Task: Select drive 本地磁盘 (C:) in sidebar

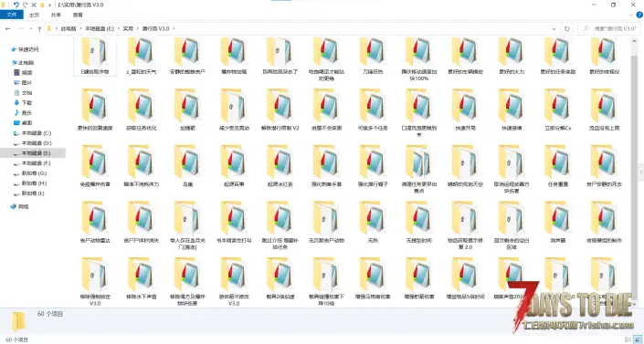Action: pos(33,133)
